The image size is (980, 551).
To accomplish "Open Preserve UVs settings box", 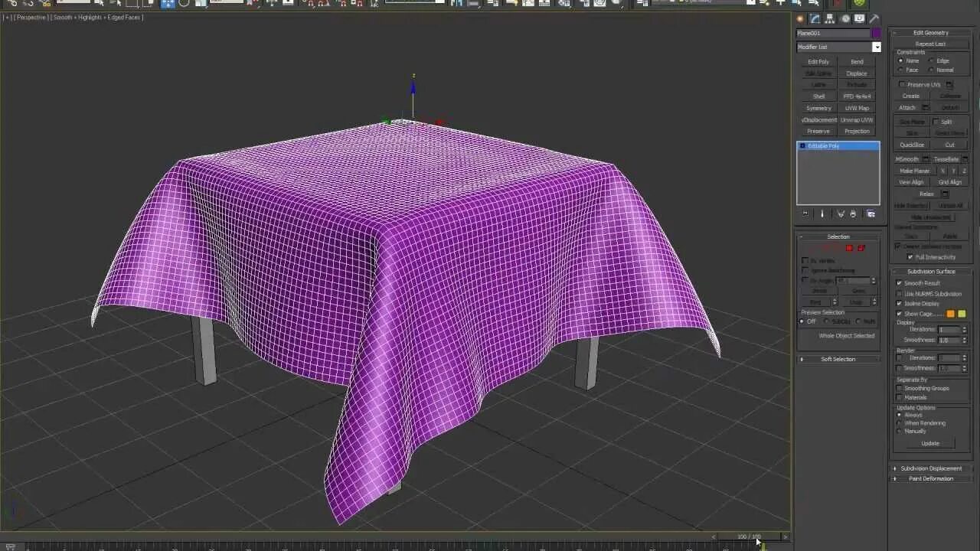I will click(x=949, y=85).
